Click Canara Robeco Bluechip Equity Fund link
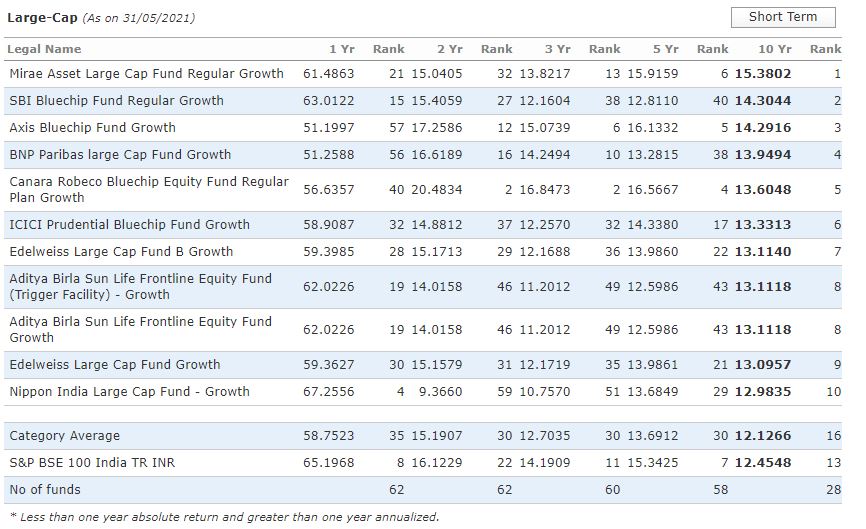866x529 pixels. click(149, 189)
